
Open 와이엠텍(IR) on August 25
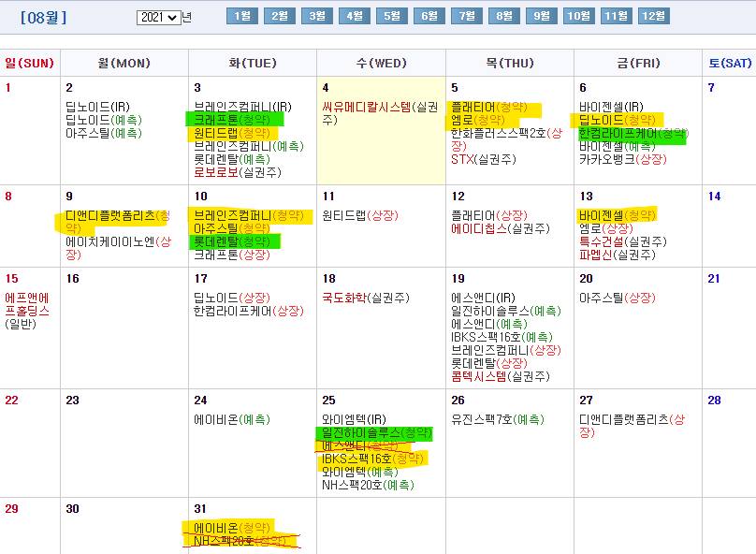(x=355, y=419)
